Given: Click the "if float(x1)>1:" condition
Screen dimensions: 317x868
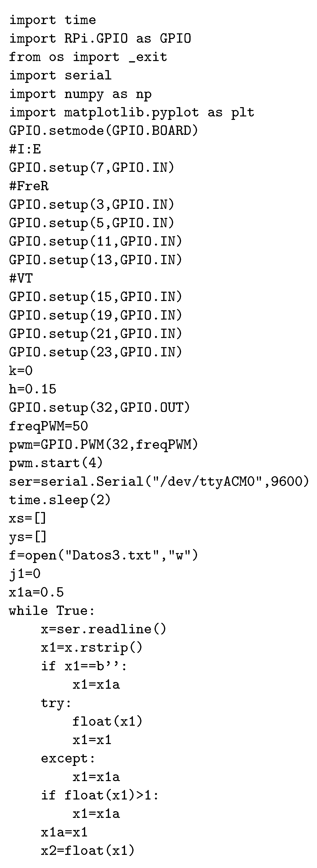Looking at the screenshot, I should [x=100, y=796].
